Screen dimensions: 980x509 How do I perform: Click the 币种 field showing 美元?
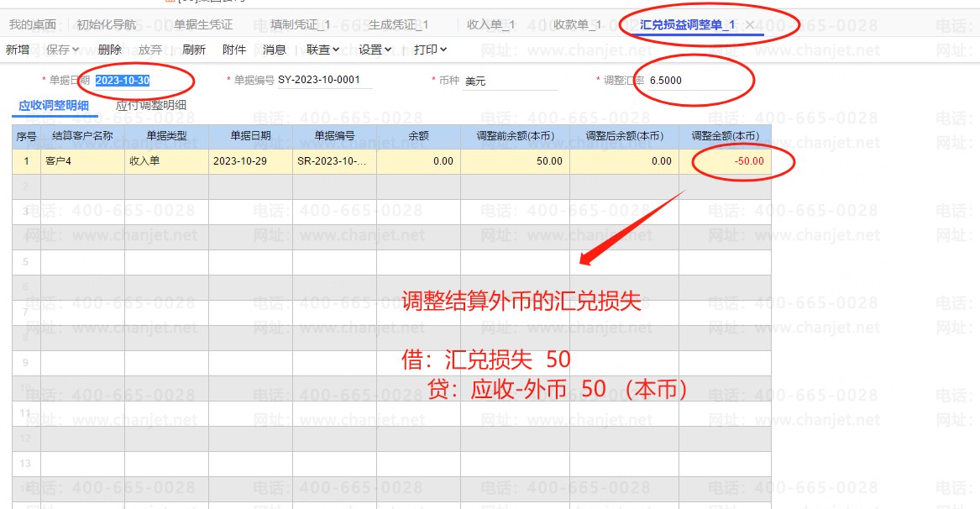click(x=510, y=81)
